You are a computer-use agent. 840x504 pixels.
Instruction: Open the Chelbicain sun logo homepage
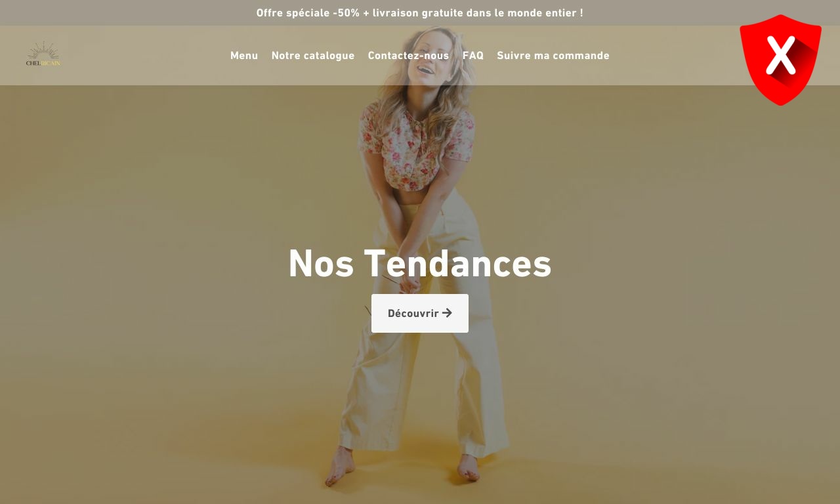(43, 54)
